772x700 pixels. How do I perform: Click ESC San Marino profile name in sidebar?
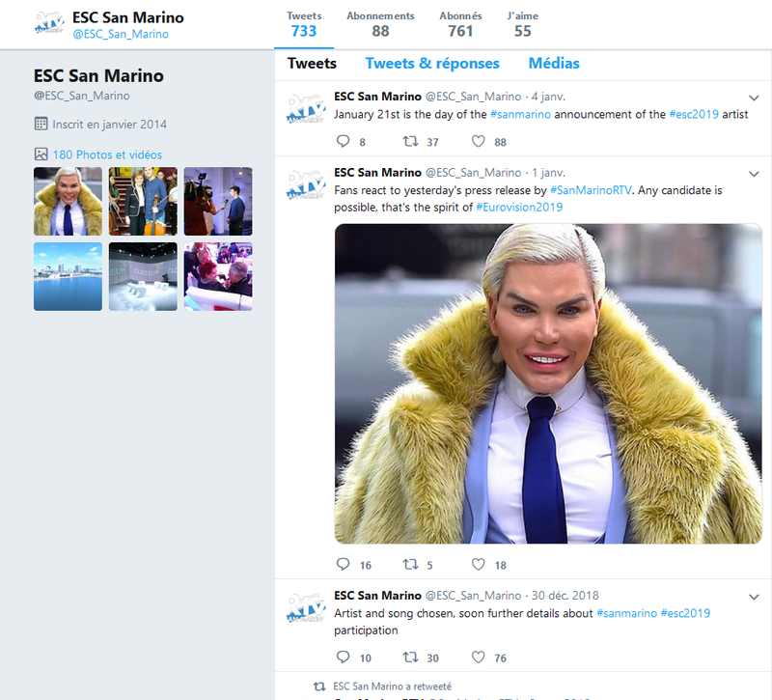click(98, 76)
